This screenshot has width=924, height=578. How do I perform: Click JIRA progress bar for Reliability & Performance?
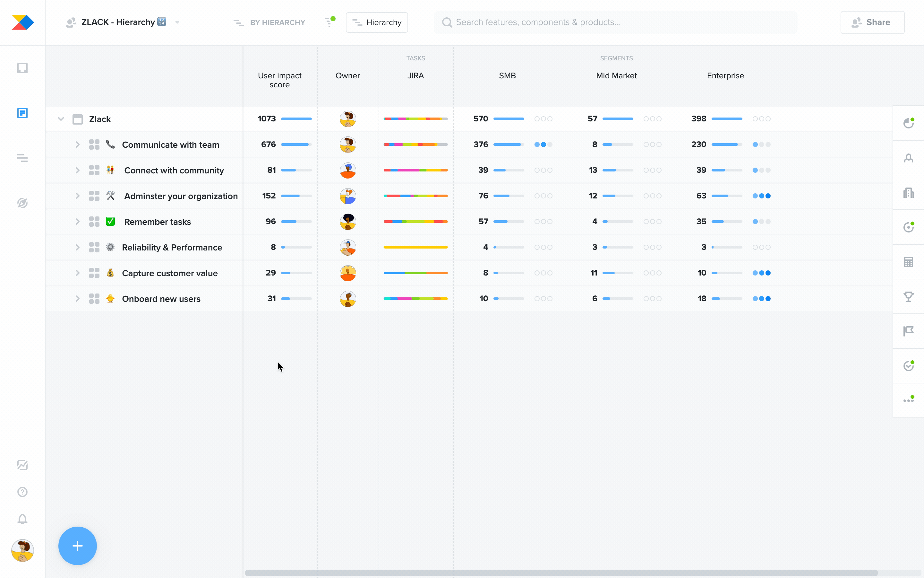pyautogui.click(x=415, y=247)
